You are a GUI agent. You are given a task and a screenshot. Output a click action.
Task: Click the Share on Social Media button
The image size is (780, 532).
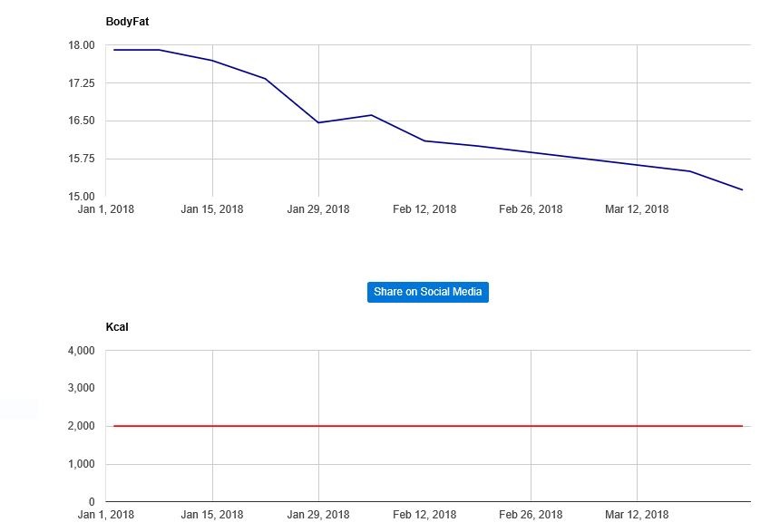tap(427, 292)
